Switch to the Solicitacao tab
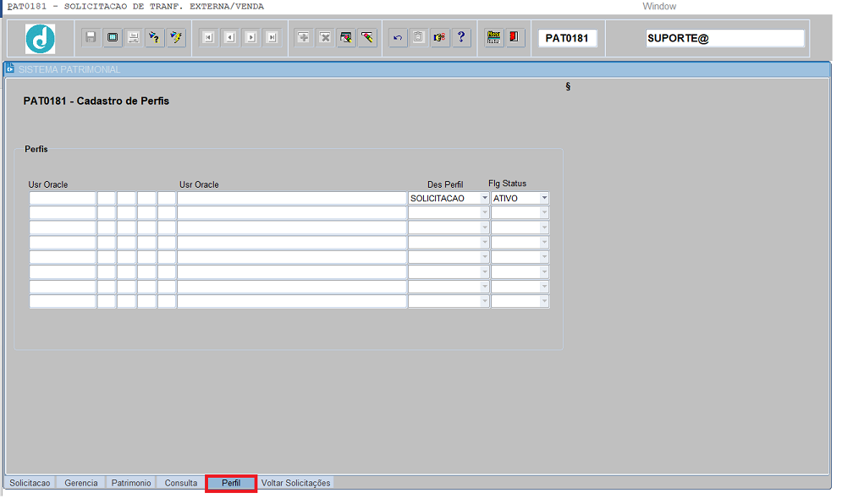The image size is (842, 504). [30, 483]
